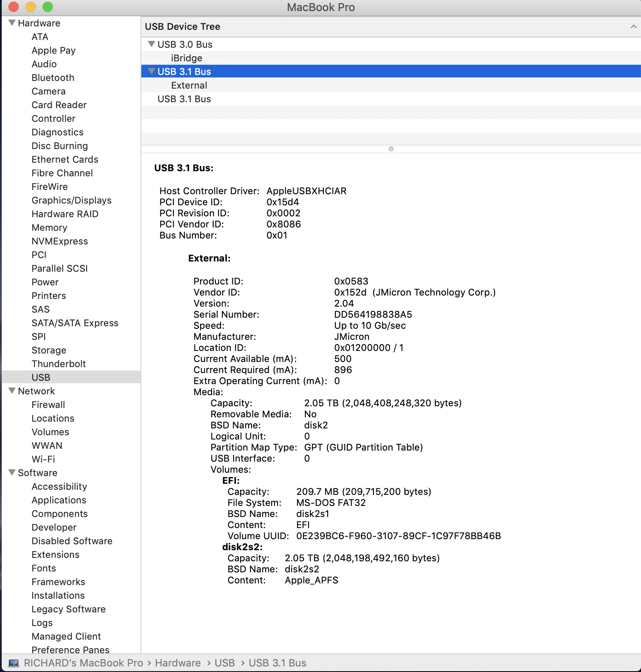The height and width of the screenshot is (672, 641).
Task: Click the laptop icon in the path bar
Action: (14, 663)
